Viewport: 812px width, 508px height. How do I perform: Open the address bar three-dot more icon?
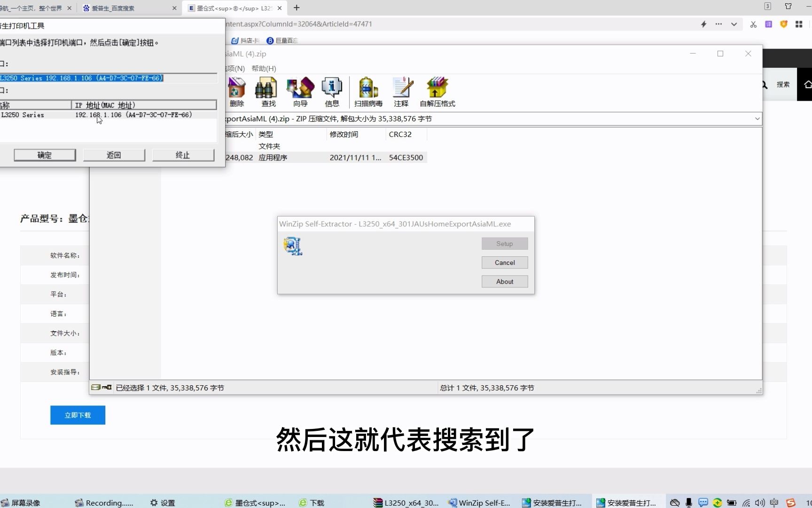coord(718,24)
